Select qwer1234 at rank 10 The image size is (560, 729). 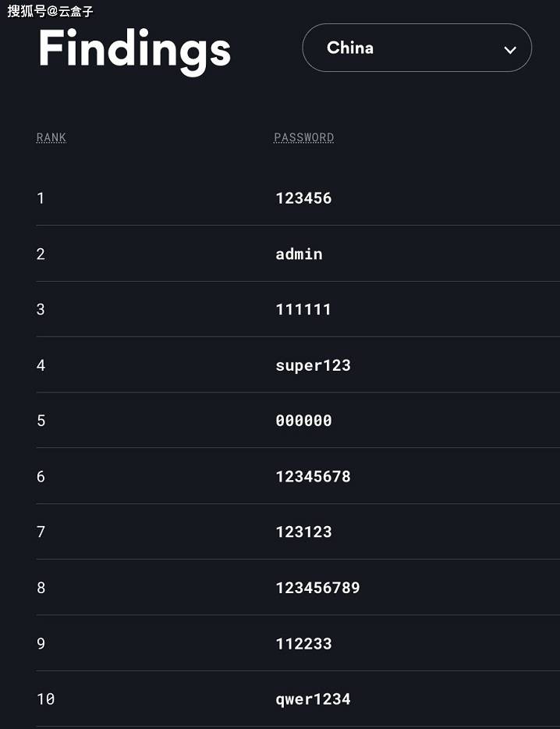click(313, 699)
